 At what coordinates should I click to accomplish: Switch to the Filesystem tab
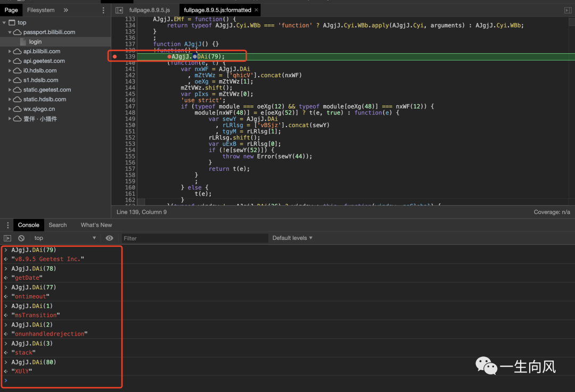click(40, 10)
